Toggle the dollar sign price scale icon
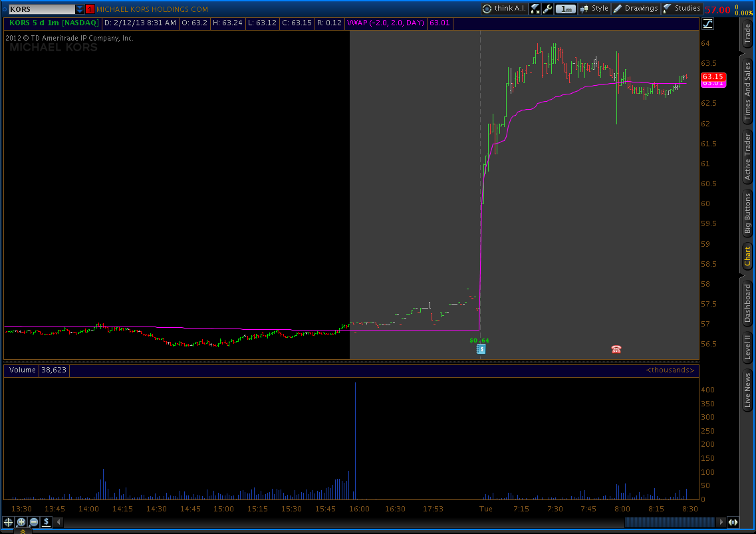This screenshot has height=534, width=756. (47, 522)
